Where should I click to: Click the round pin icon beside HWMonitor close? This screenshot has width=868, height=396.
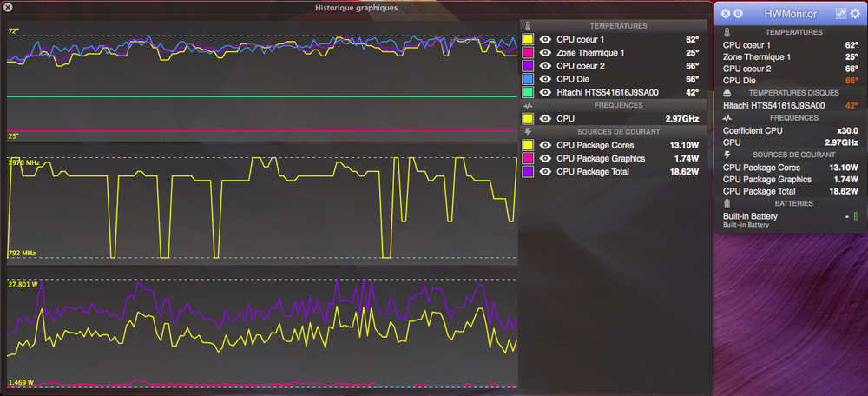(738, 13)
